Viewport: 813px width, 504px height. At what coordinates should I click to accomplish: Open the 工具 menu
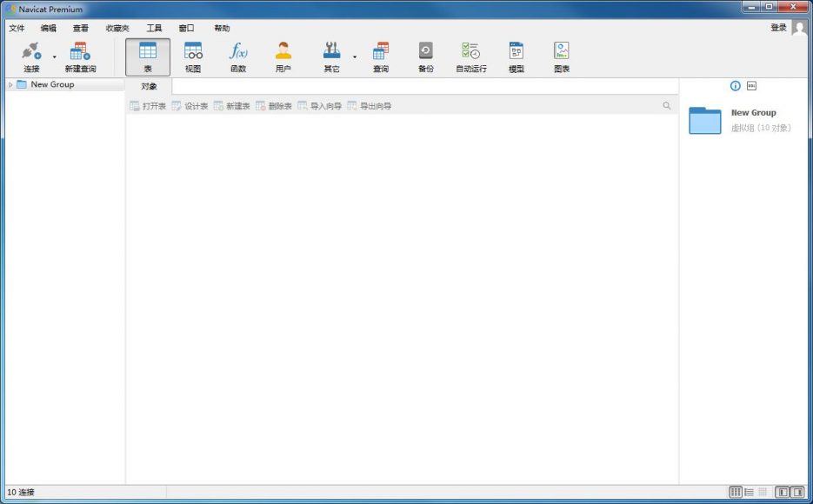(x=154, y=28)
